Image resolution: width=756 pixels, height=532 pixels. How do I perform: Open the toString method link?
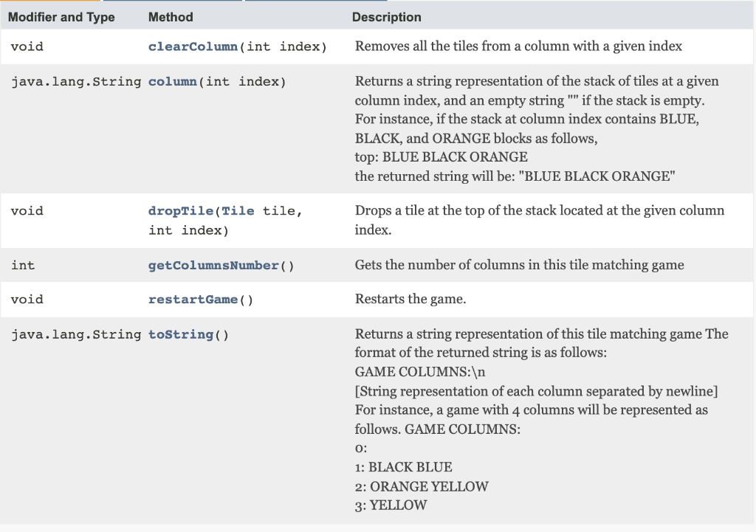[x=181, y=334]
